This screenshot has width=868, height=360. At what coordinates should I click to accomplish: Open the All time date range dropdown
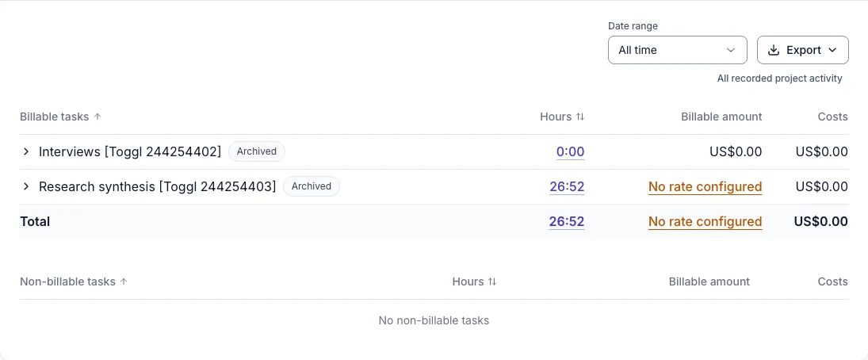pyautogui.click(x=678, y=50)
